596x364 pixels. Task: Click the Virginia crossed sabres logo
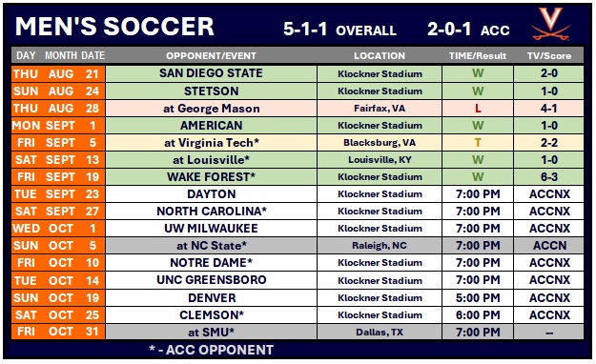pyautogui.click(x=550, y=25)
